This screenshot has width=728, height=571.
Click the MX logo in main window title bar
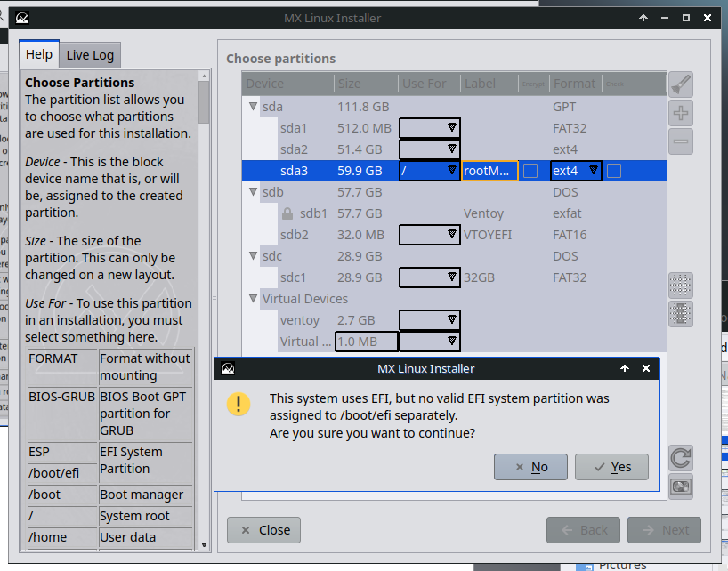22,18
